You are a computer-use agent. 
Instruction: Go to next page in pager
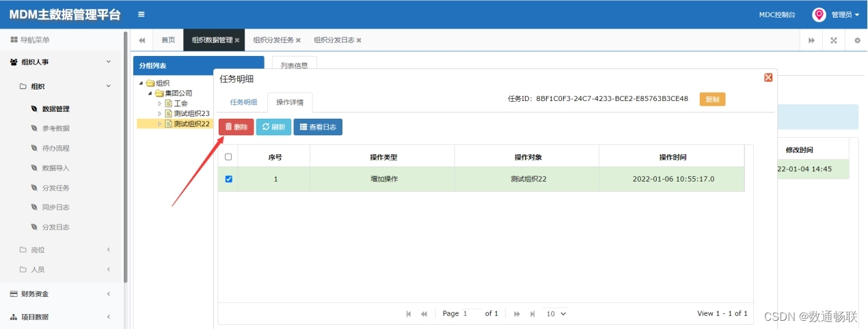click(517, 314)
